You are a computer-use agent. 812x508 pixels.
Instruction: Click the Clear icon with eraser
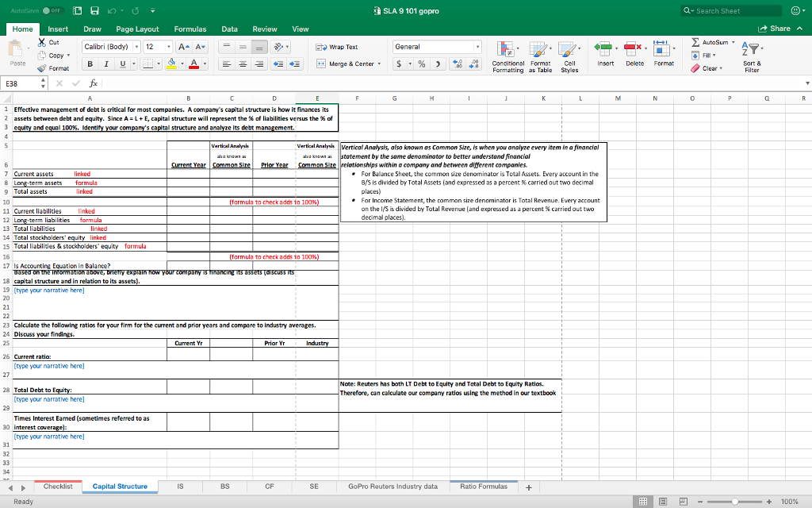click(694, 69)
